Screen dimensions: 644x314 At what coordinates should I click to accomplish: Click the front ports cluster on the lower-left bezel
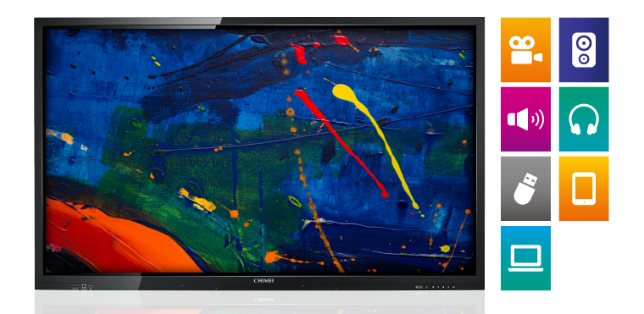pos(81,287)
